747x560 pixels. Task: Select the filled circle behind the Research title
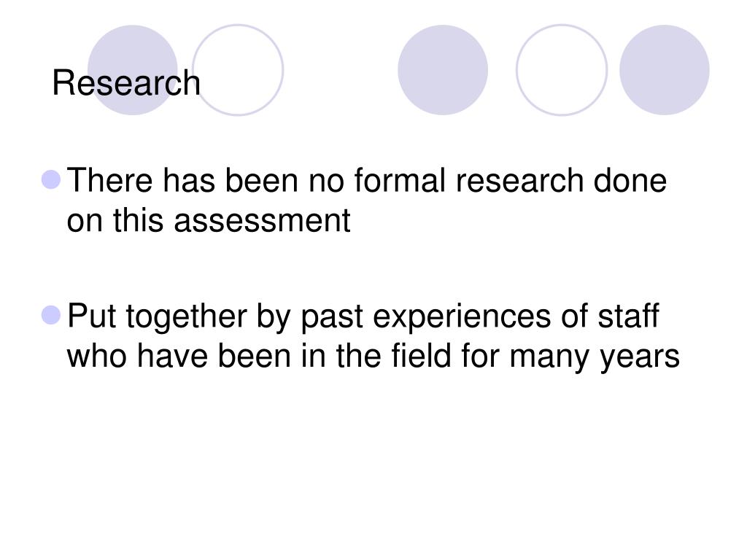pos(133,70)
